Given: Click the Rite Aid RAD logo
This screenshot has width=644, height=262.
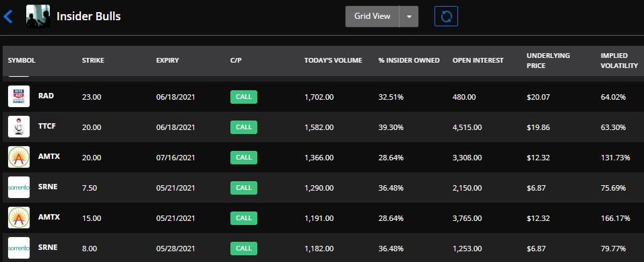Looking at the screenshot, I should coord(19,96).
